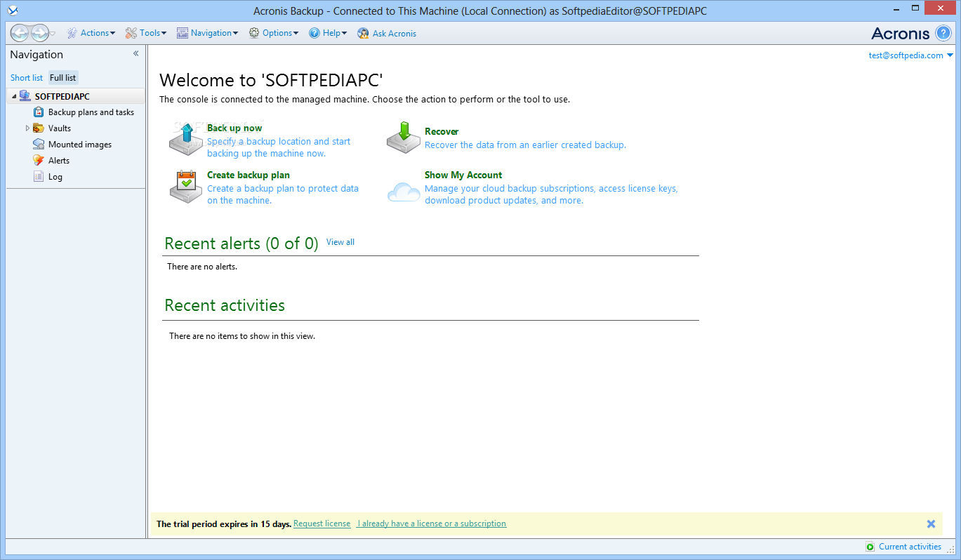The height and width of the screenshot is (560, 961).
Task: Click the Alerts icon in tree
Action: [39, 161]
